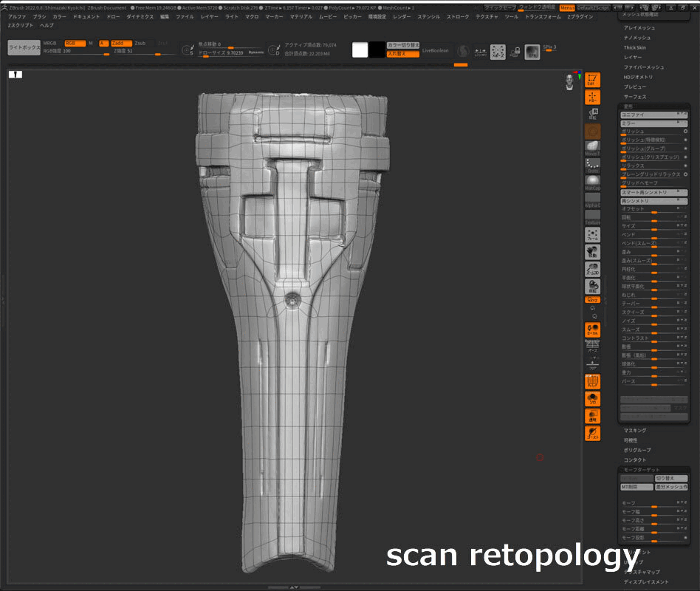The height and width of the screenshot is (591, 700).
Task: Toggle LiveBoolean mode
Action: (x=435, y=50)
